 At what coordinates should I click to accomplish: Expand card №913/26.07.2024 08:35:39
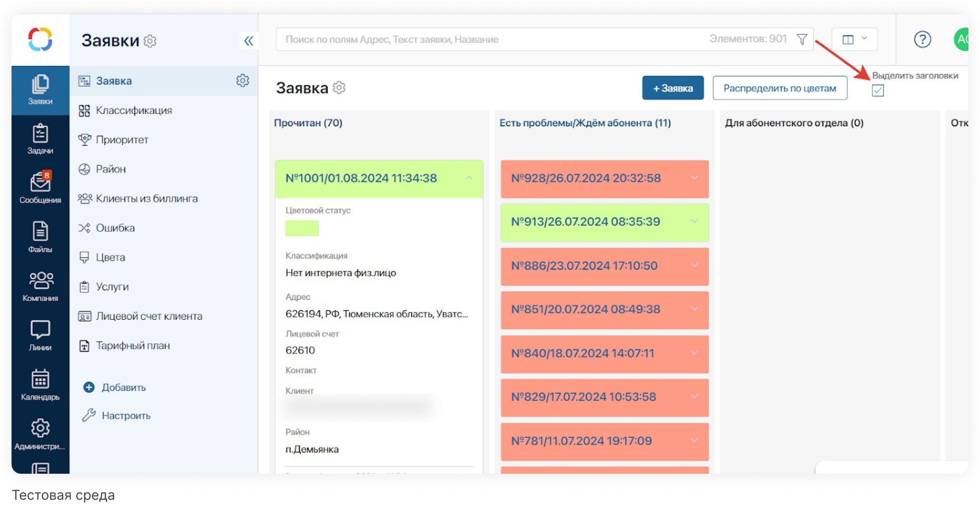tap(695, 222)
